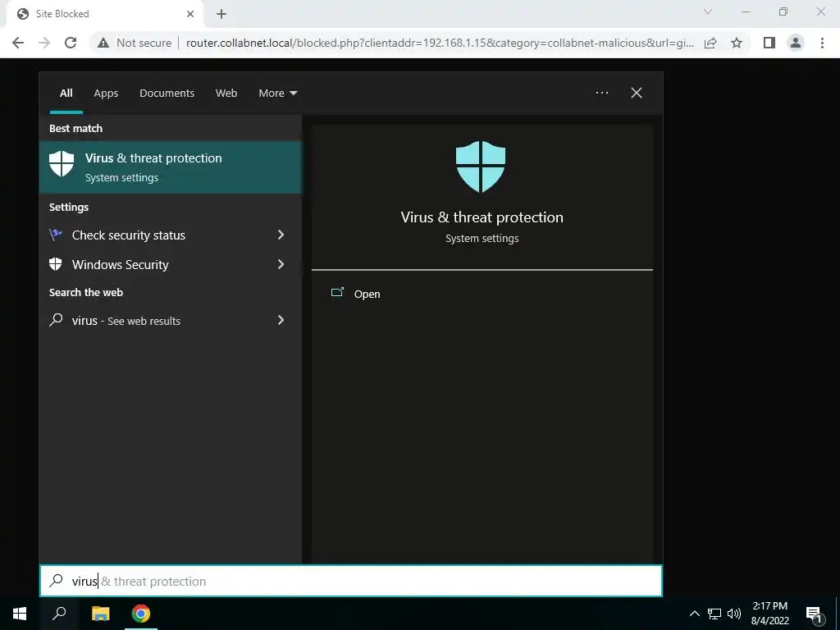Close the search panel with X
The height and width of the screenshot is (630, 840).
pos(637,93)
